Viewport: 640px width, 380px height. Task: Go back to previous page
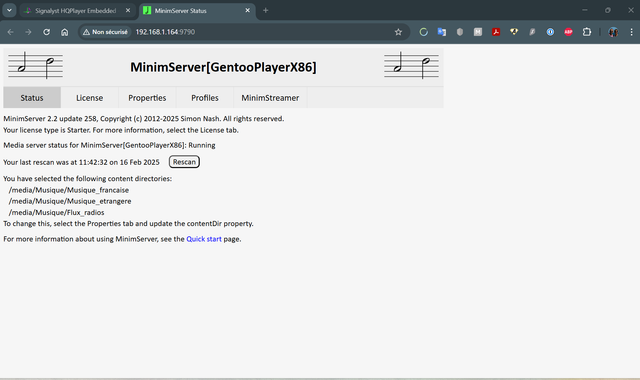click(x=11, y=32)
